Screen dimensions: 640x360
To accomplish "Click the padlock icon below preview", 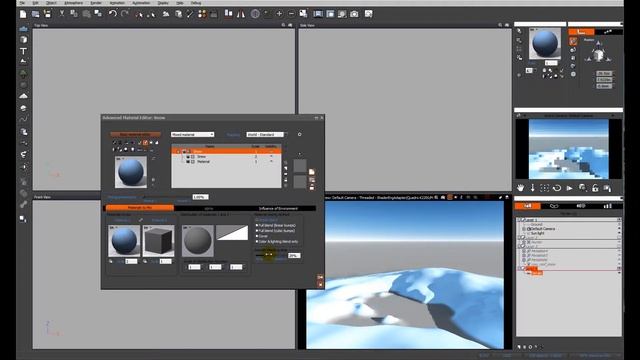I will click(595, 188).
